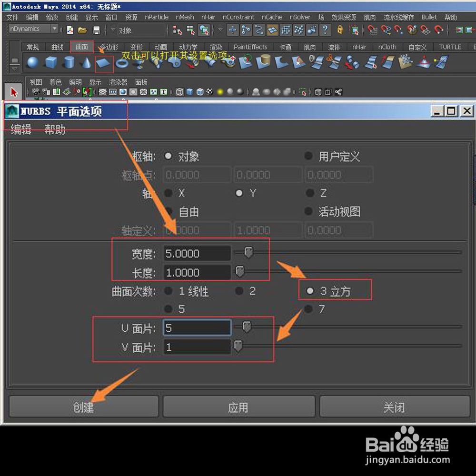Screen dimensions: 476x476
Task: Expand the shelf options arrow at left
Action: pos(14,69)
